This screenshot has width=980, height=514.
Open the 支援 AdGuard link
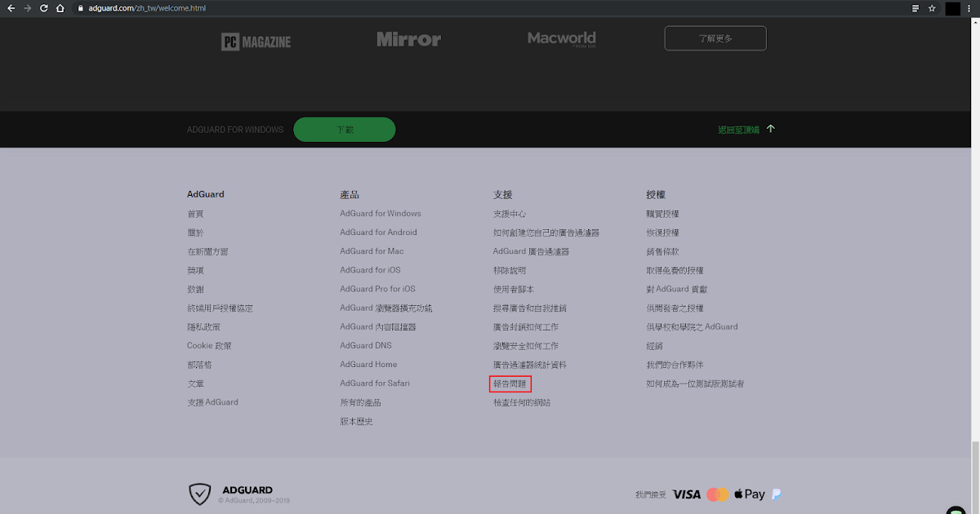pos(212,402)
